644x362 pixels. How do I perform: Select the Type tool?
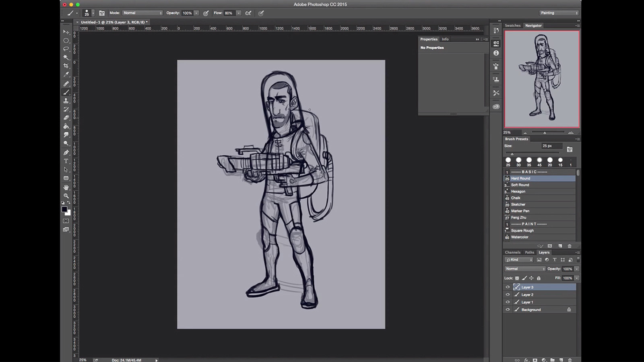point(66,161)
